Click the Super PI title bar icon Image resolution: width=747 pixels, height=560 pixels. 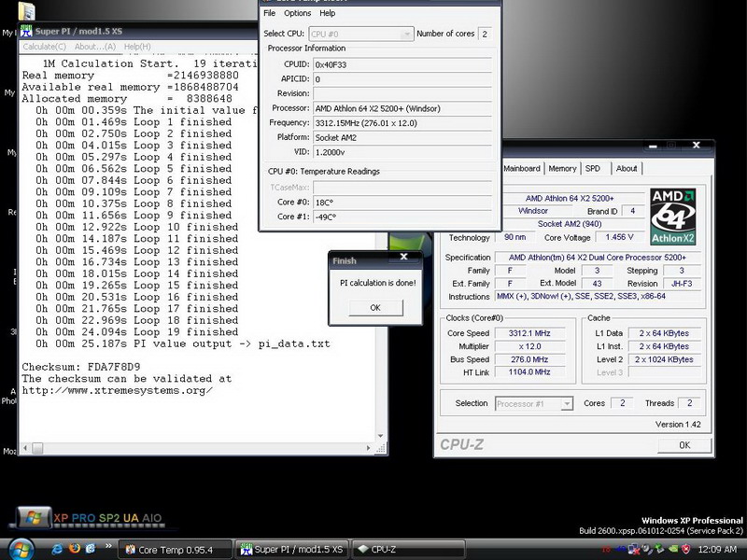tap(26, 32)
